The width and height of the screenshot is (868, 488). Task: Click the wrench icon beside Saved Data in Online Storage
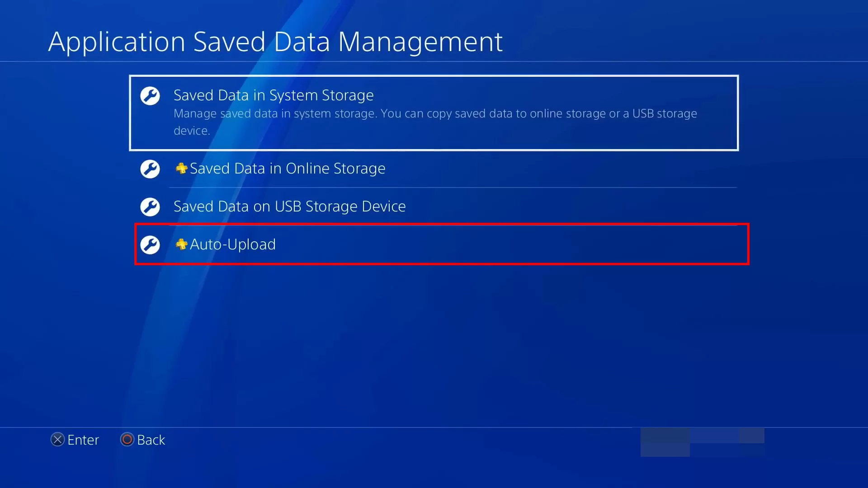150,169
